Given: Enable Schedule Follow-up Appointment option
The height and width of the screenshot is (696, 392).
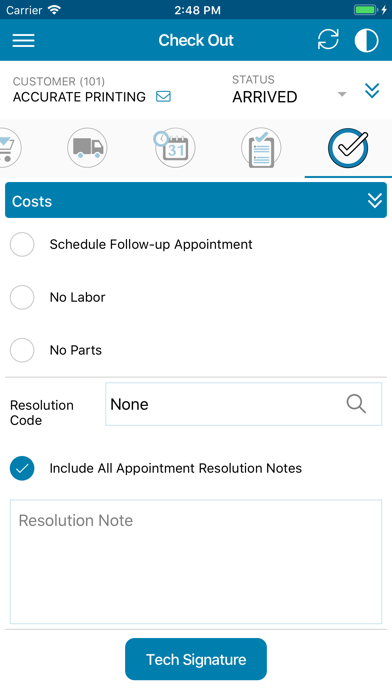Looking at the screenshot, I should pyautogui.click(x=22, y=244).
